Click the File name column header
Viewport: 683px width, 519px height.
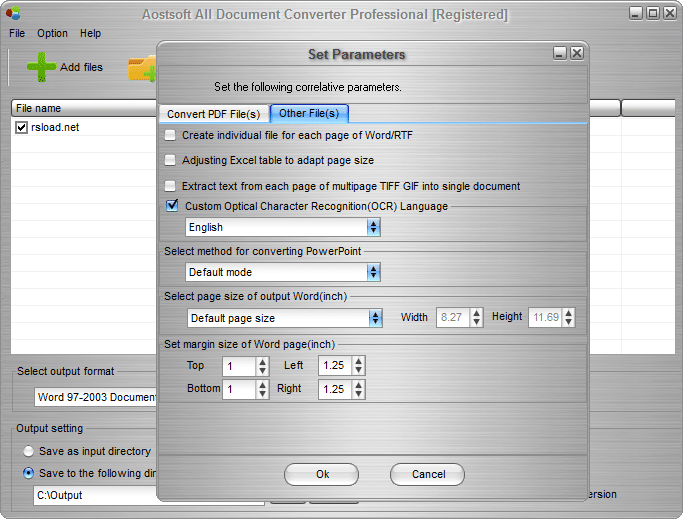click(x=84, y=108)
